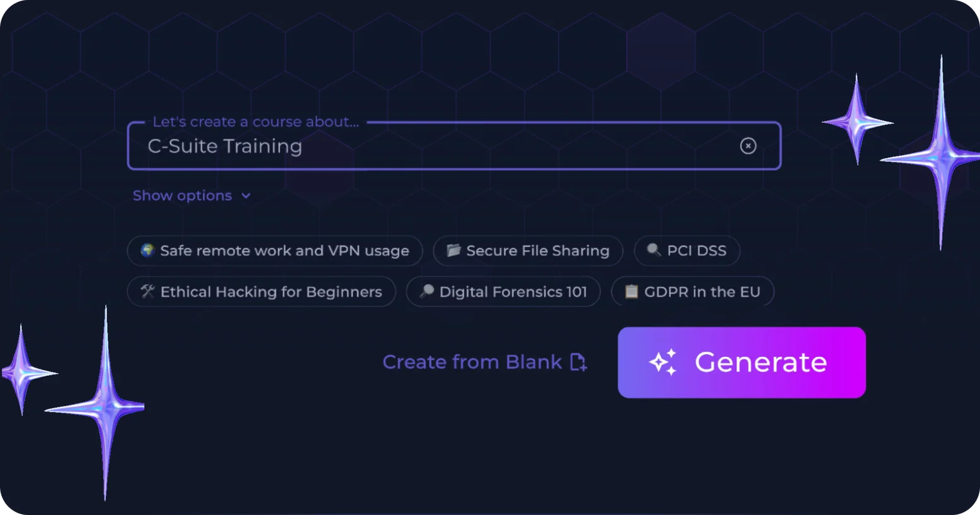Click the sparkle icon on Generate button
The width and height of the screenshot is (980, 515).
(x=663, y=362)
